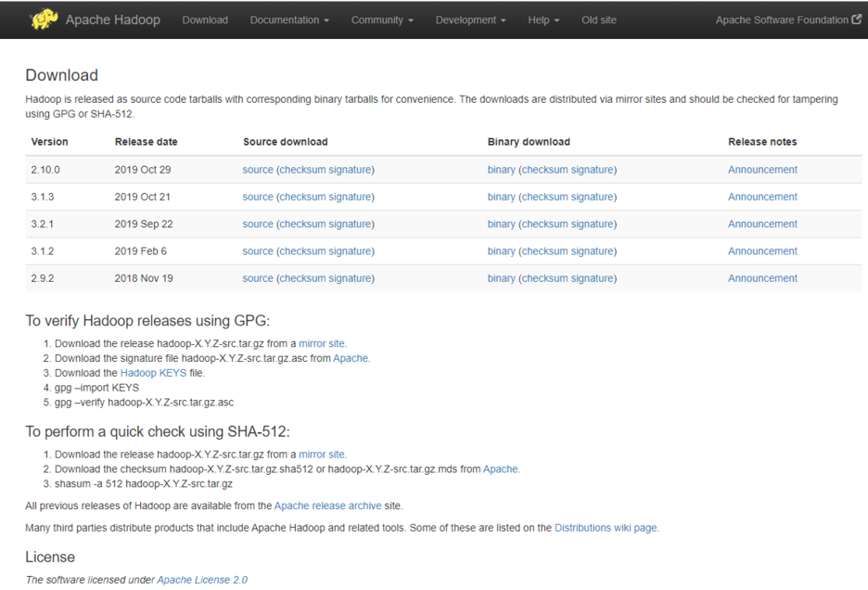Click the Binary download column header

tap(529, 142)
